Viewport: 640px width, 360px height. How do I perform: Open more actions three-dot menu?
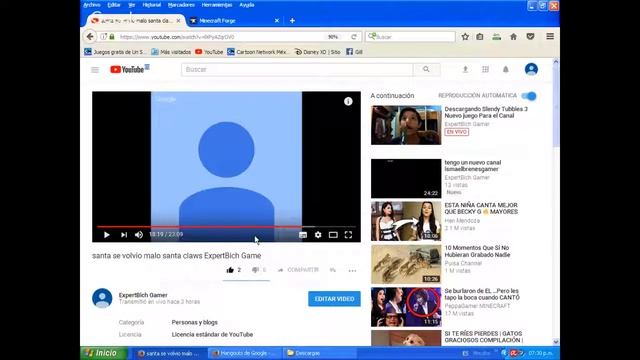[352, 270]
